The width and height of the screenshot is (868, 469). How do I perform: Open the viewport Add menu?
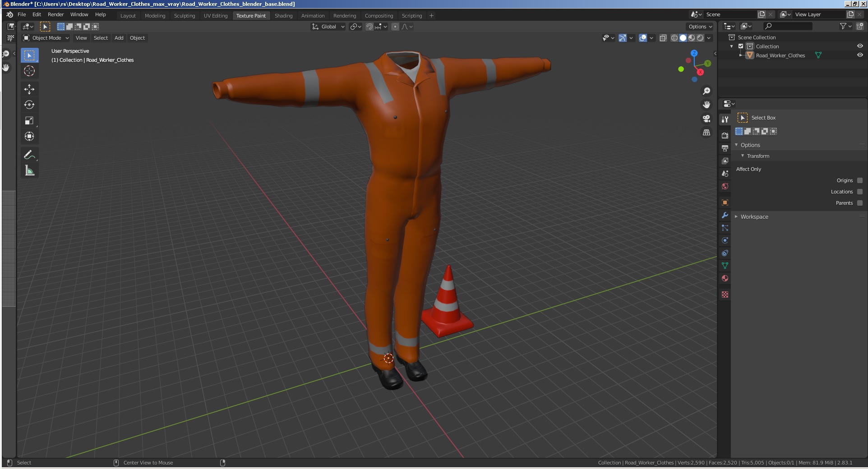(x=119, y=38)
